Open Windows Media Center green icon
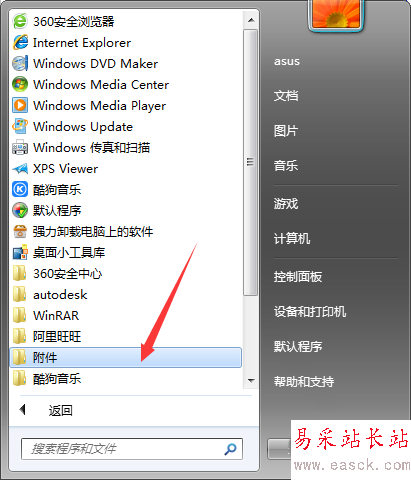Image resolution: width=411 pixels, height=480 pixels. [20, 85]
